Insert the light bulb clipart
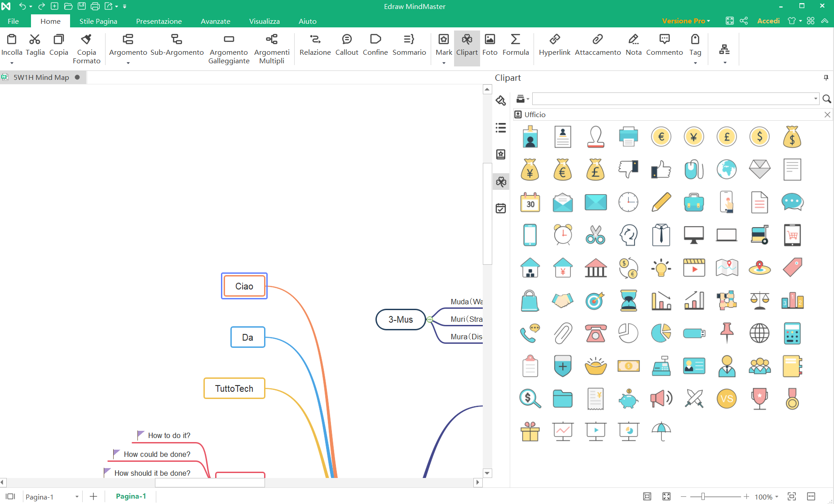Screen dimensions: 834x504 point(661,268)
